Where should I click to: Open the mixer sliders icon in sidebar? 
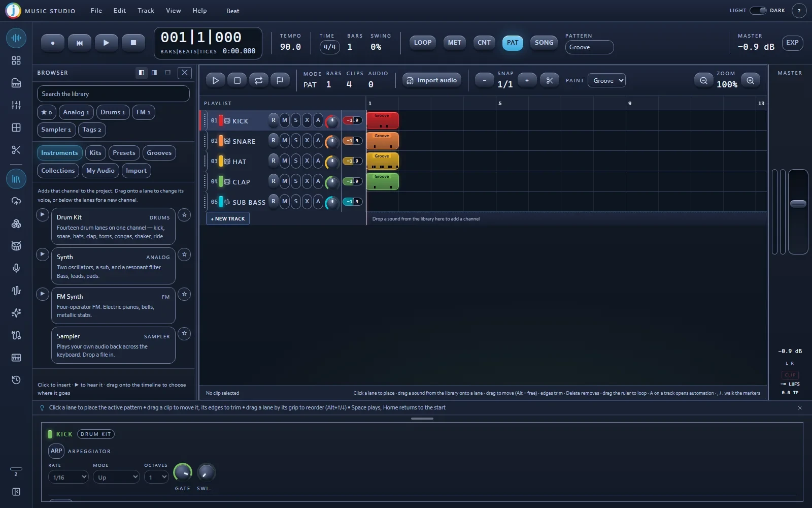(x=16, y=105)
